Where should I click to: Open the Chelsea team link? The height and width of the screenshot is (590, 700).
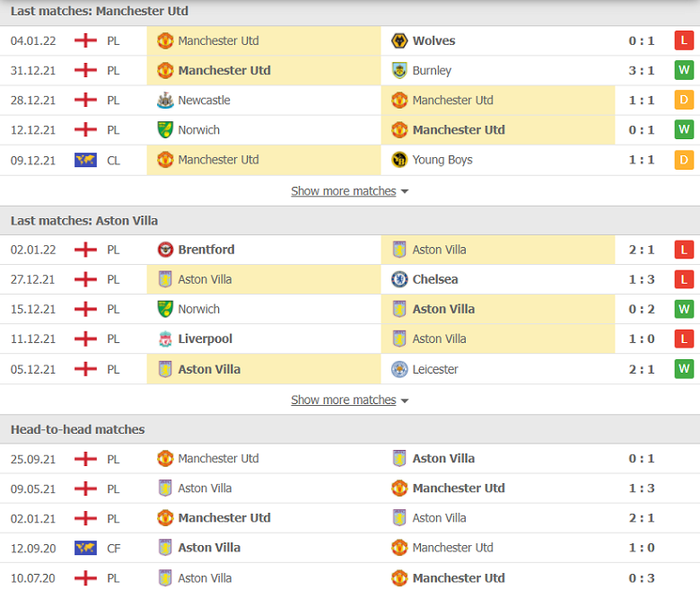pyautogui.click(x=435, y=279)
